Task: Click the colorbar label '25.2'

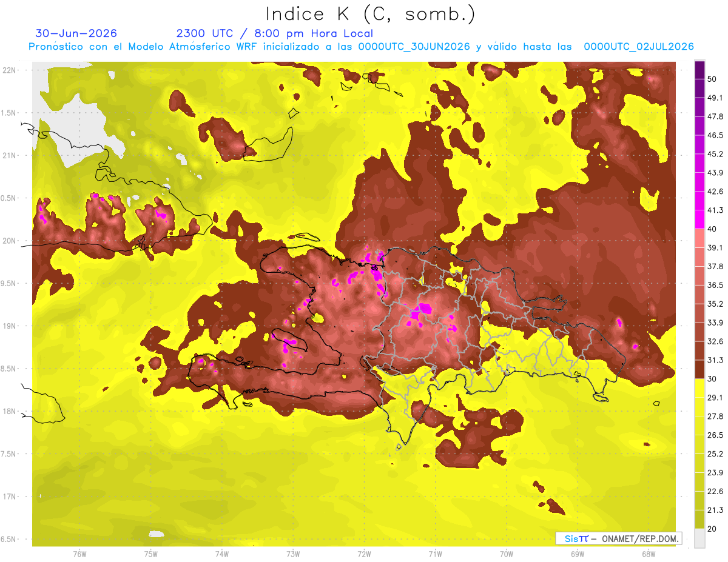Action: 715,454
